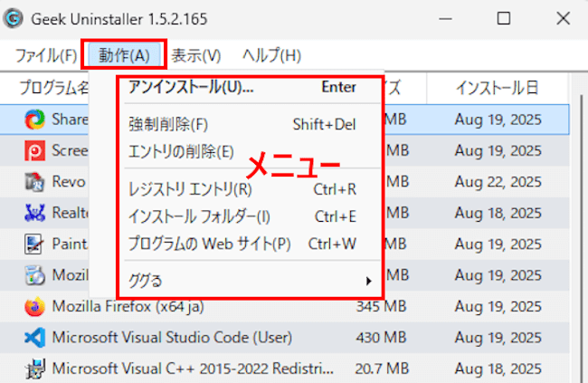Expand the ググる submenu arrow
The height and width of the screenshot is (383, 588).
368,281
